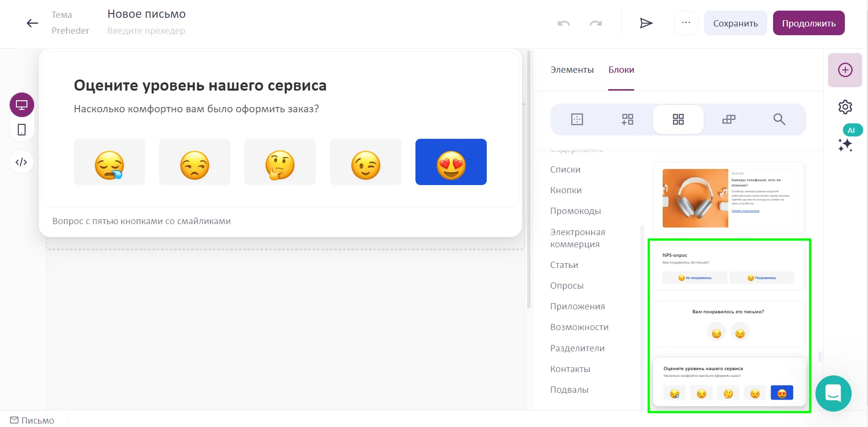The width and height of the screenshot is (868, 427).
Task: Click 'Не понравилось' in the NPS-опрос thumbnail
Action: pos(695,278)
